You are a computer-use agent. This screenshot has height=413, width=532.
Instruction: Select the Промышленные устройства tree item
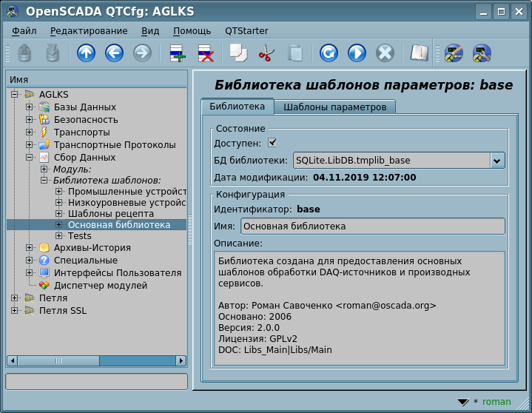coord(127,192)
